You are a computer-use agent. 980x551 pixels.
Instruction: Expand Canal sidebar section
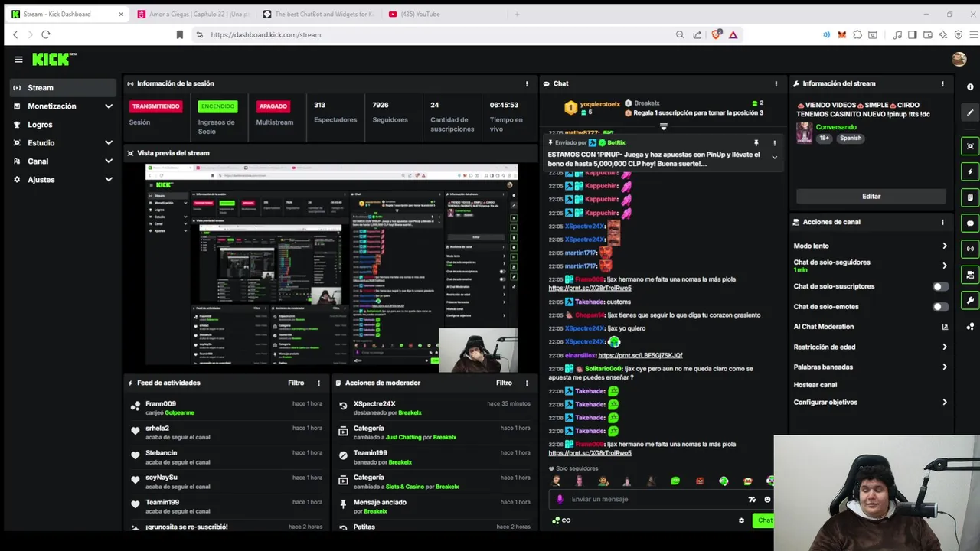109,161
